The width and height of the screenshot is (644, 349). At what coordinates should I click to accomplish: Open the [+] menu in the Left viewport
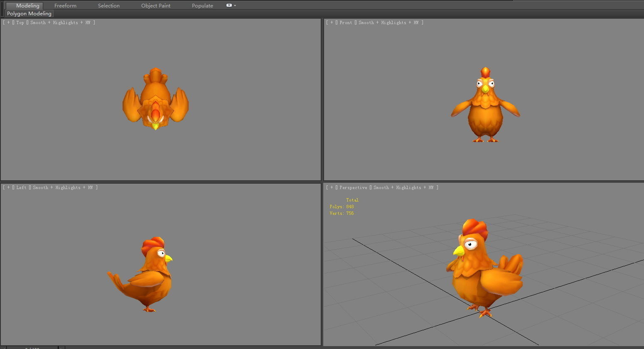pos(8,187)
